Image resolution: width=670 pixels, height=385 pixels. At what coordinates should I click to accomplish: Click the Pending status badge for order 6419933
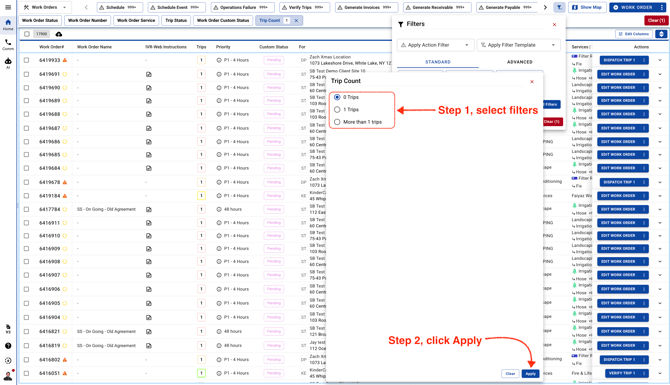[x=274, y=60]
